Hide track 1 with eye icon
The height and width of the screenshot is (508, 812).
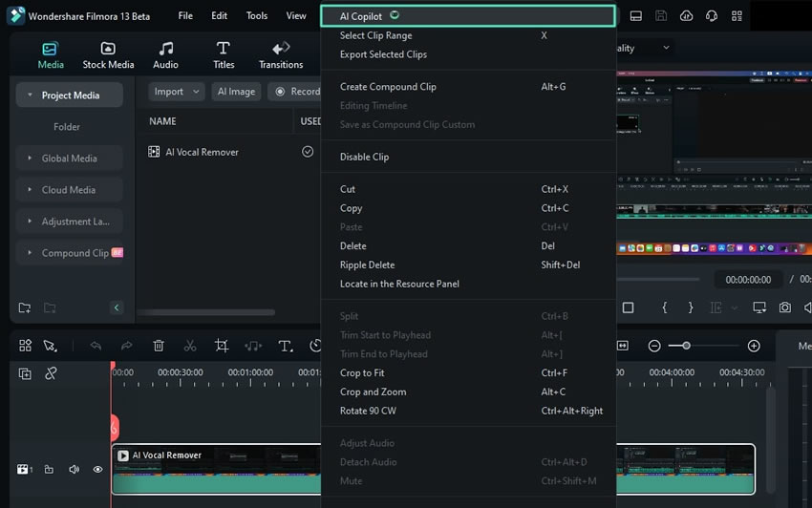[x=97, y=469]
